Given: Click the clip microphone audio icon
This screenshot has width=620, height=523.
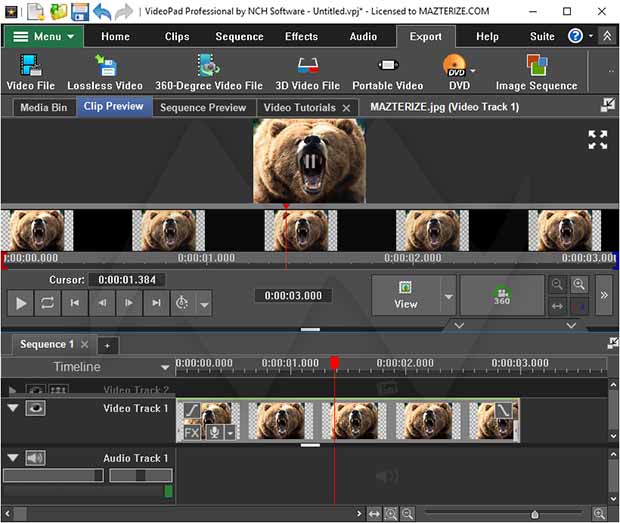Looking at the screenshot, I should pyautogui.click(x=214, y=433).
